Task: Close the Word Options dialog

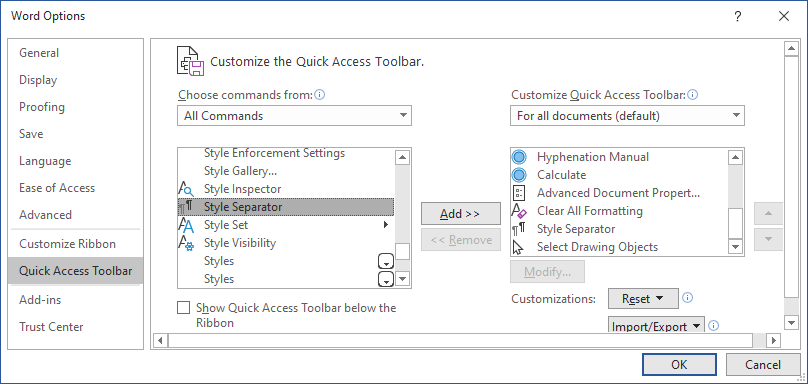Action: pos(784,16)
